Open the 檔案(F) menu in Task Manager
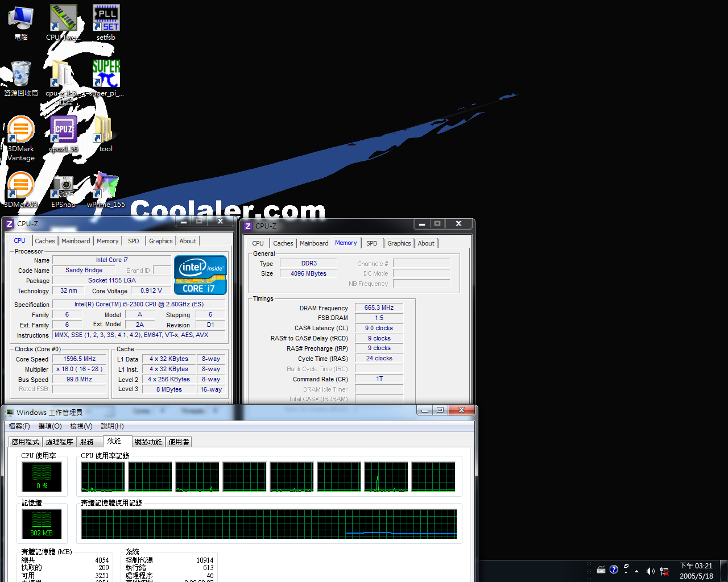 (x=19, y=426)
